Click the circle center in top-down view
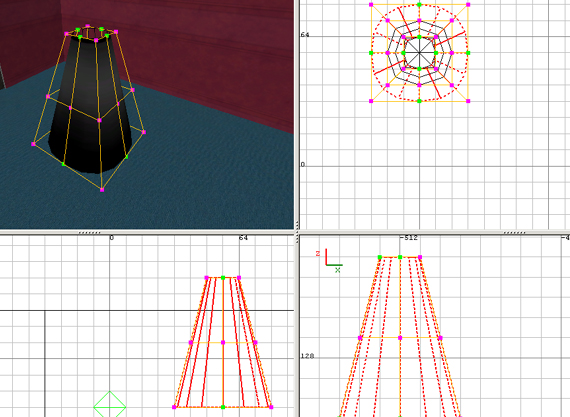Screen dimensions: 570x417 coord(419,53)
